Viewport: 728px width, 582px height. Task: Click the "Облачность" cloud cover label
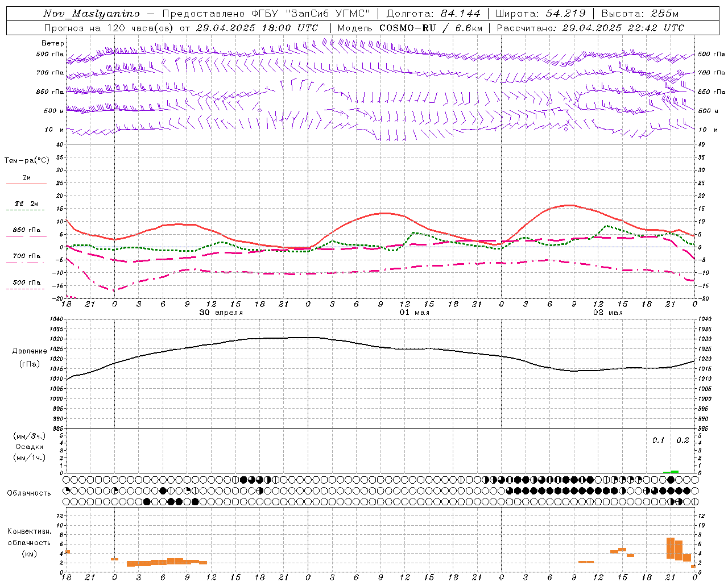29,493
